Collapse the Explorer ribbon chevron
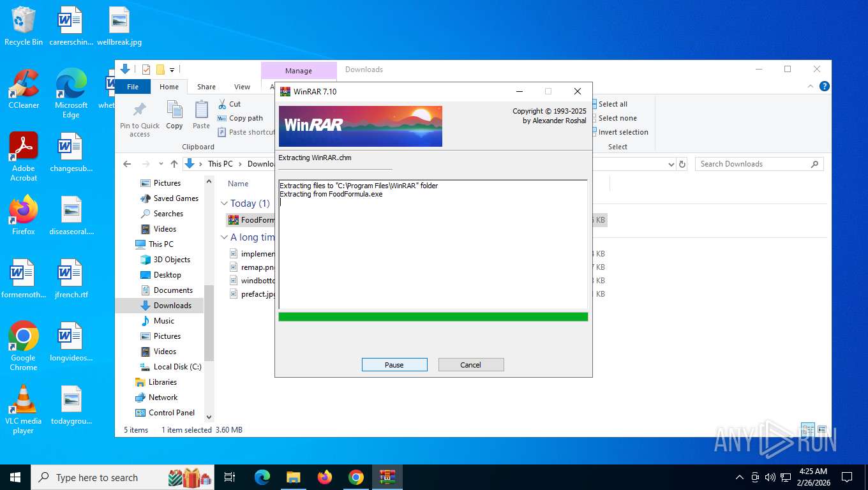This screenshot has height=490, width=868. coord(812,86)
